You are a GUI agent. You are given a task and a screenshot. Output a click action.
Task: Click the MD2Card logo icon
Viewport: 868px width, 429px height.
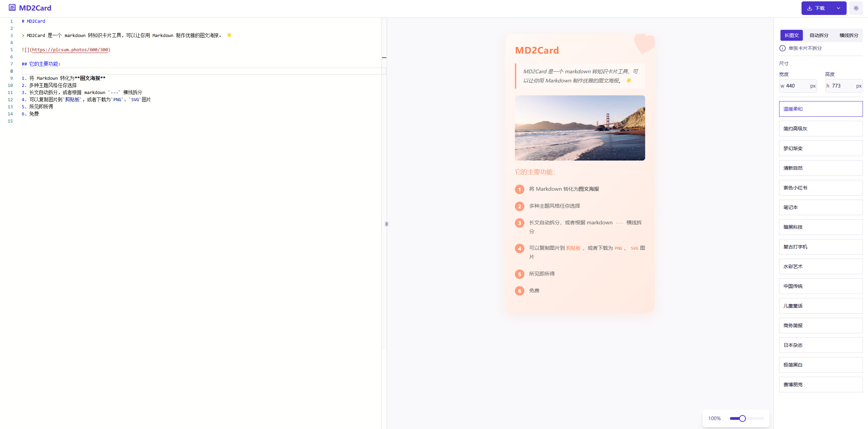click(x=12, y=7)
